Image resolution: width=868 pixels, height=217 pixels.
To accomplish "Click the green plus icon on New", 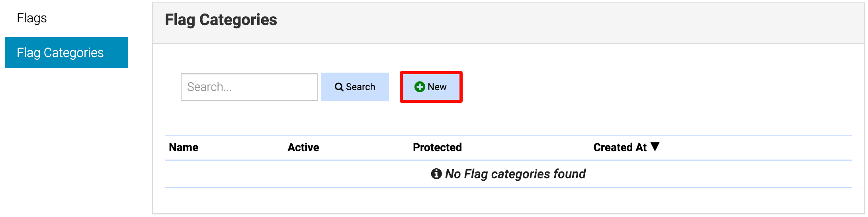I will tap(420, 87).
